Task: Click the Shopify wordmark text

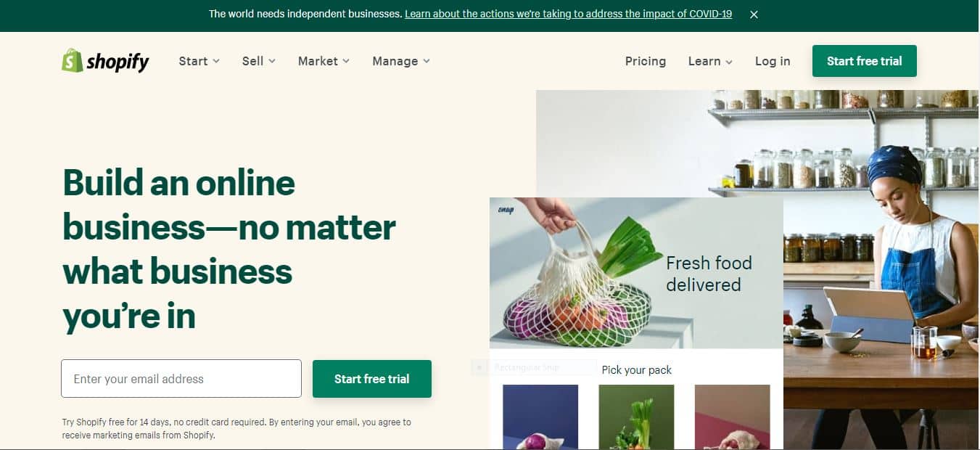Action: pos(118,62)
